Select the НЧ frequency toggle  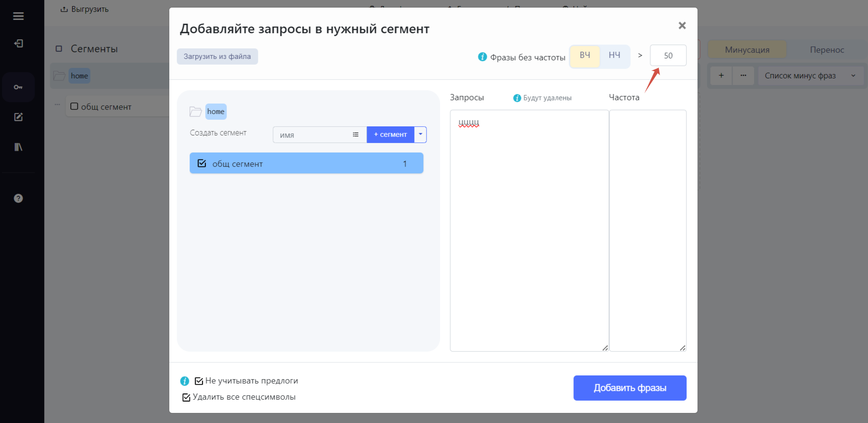coord(614,56)
